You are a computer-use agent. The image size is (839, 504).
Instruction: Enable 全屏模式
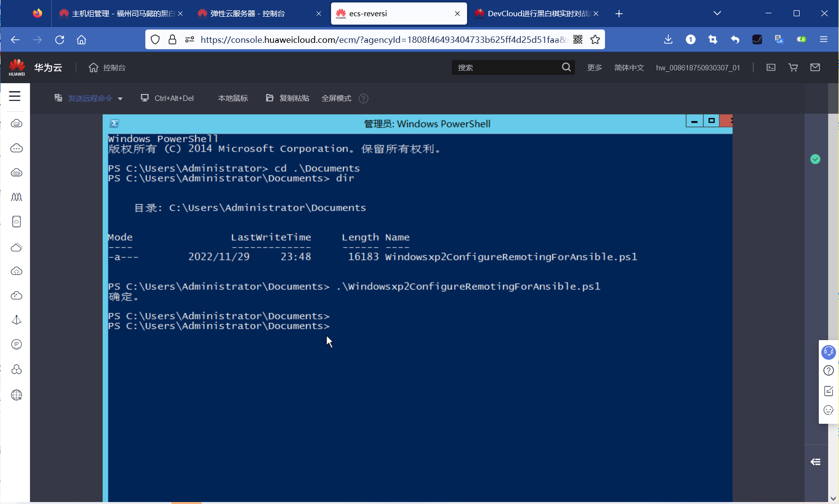336,98
